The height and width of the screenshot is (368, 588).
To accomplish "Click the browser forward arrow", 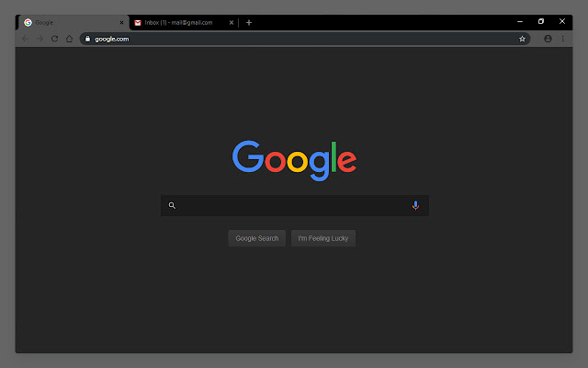I will point(40,39).
